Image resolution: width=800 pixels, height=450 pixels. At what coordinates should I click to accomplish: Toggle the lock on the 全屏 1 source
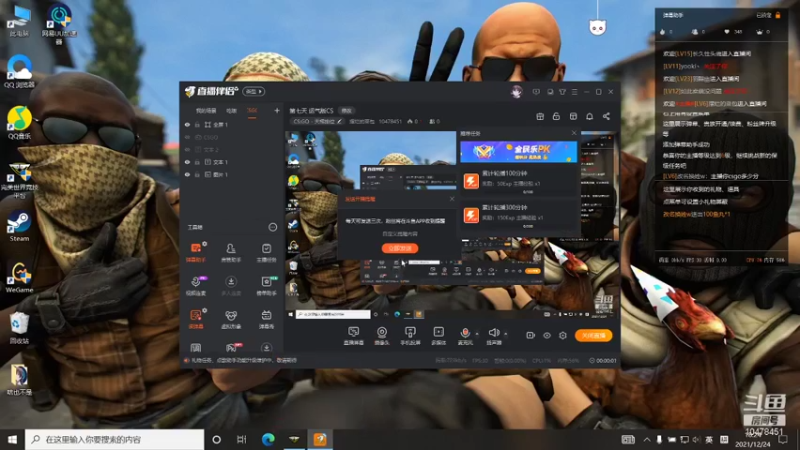pos(197,124)
